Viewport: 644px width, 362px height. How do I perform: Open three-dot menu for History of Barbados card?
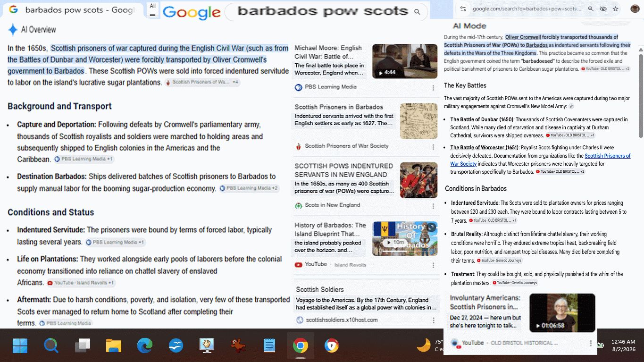(433, 265)
